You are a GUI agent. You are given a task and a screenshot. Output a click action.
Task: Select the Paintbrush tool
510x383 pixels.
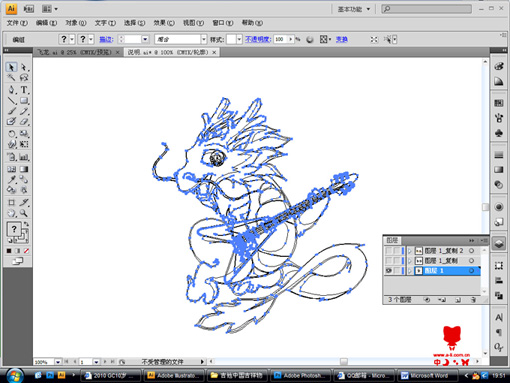[x=12, y=111]
